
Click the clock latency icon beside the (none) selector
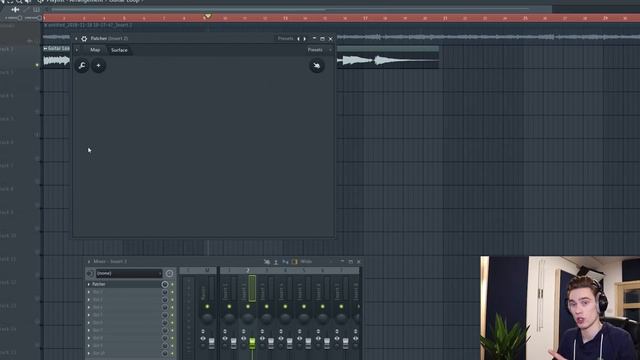coord(169,273)
